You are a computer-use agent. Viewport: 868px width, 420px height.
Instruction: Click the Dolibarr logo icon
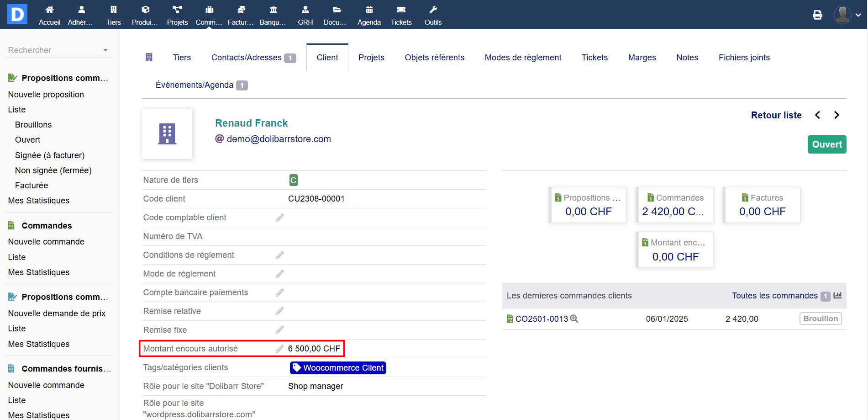tap(17, 14)
